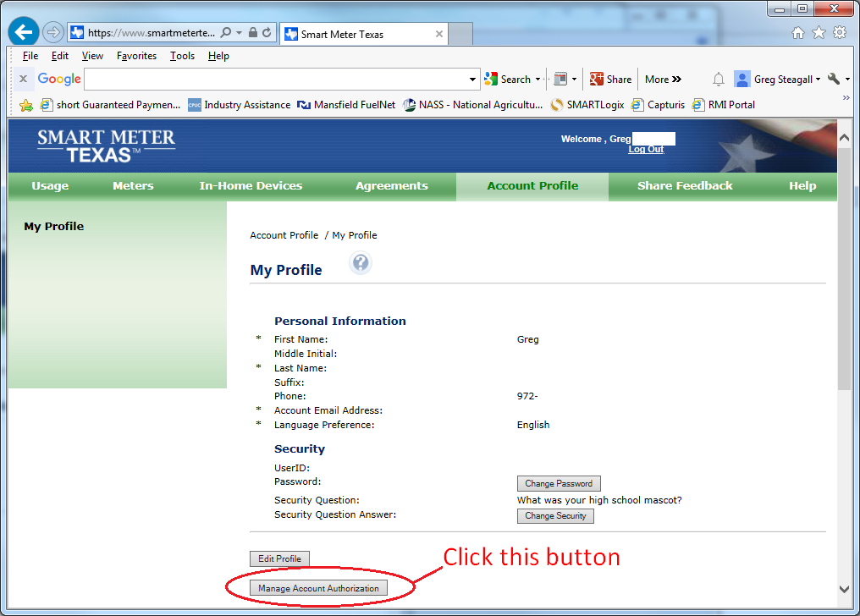Click the Edit Profile button
Image resolution: width=860 pixels, height=616 pixels.
[x=279, y=558]
